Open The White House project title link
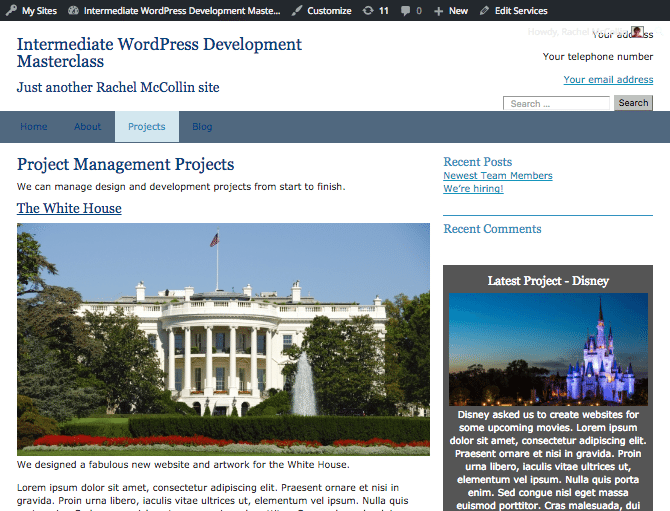This screenshot has height=511, width=670. click(69, 208)
